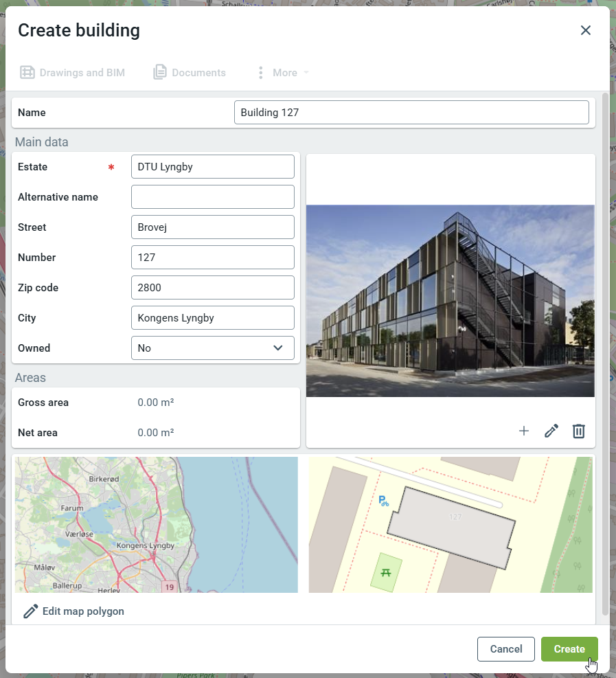
Task: Cancel the building creation
Action: tap(506, 649)
